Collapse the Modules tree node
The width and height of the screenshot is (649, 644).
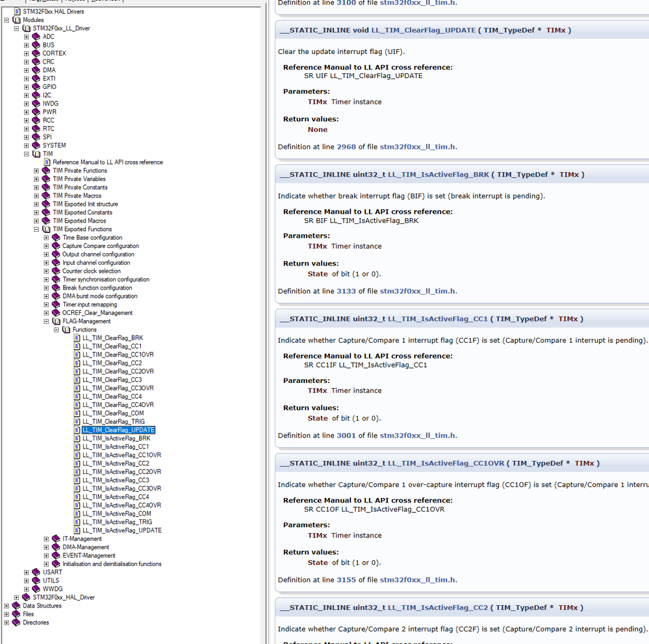pyautogui.click(x=6, y=20)
